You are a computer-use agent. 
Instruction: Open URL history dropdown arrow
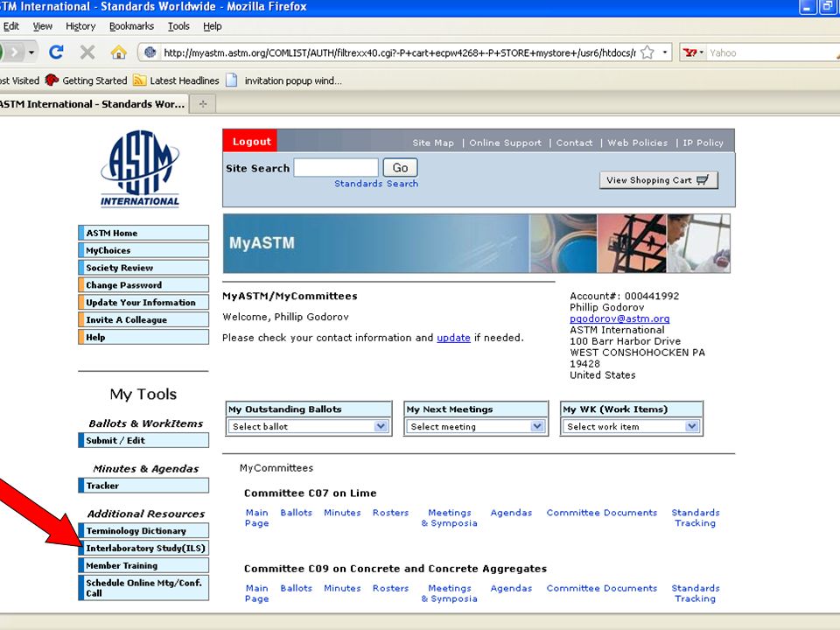[x=664, y=52]
